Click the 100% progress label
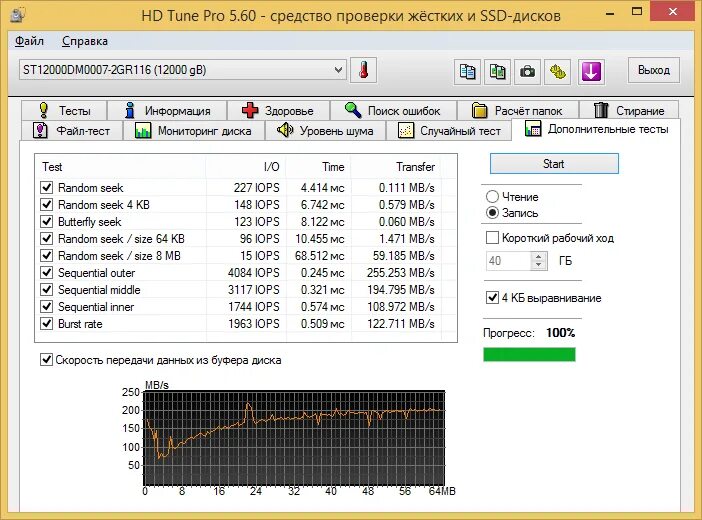The image size is (702, 520). tap(561, 333)
